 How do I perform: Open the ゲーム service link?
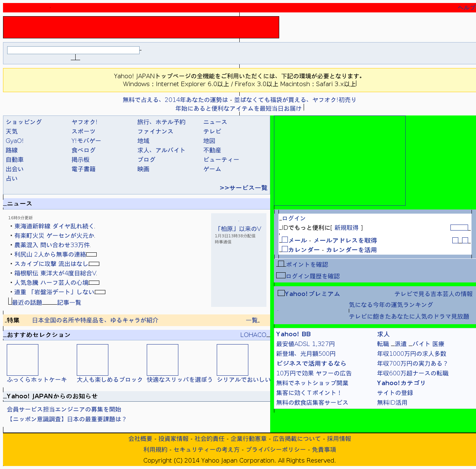click(x=212, y=169)
